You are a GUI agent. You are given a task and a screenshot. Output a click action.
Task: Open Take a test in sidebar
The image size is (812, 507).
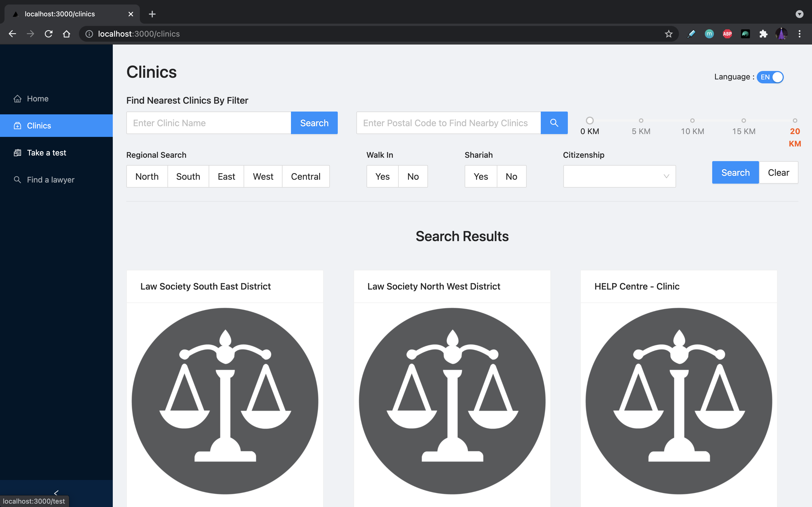point(46,153)
